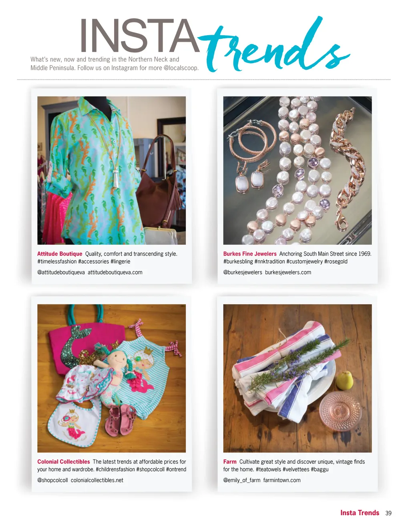Open the burkesjewelers.com link
Screen dimensions: 410x532
click(x=288, y=272)
